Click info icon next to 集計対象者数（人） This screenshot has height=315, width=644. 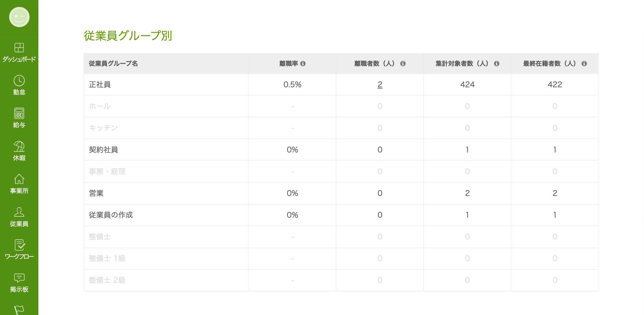click(496, 64)
